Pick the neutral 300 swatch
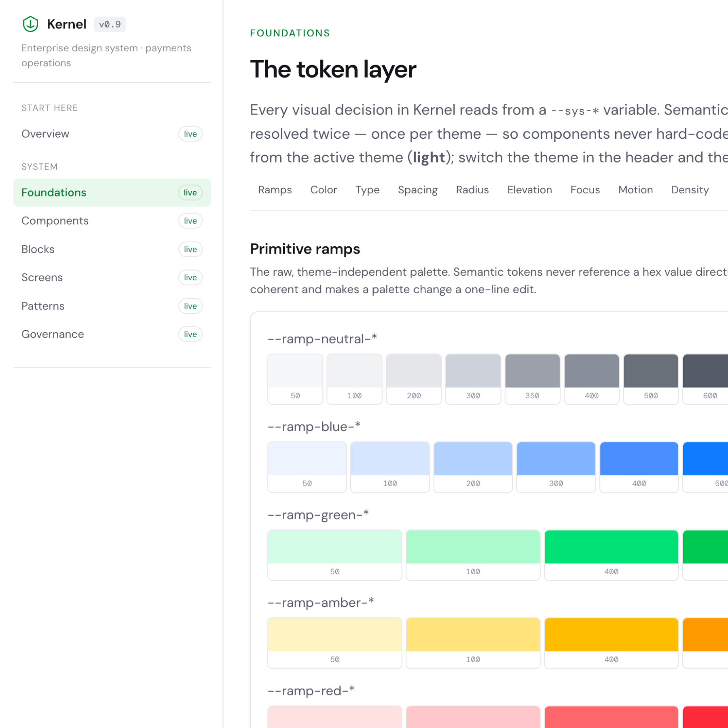Image resolution: width=728 pixels, height=728 pixels. tap(473, 379)
